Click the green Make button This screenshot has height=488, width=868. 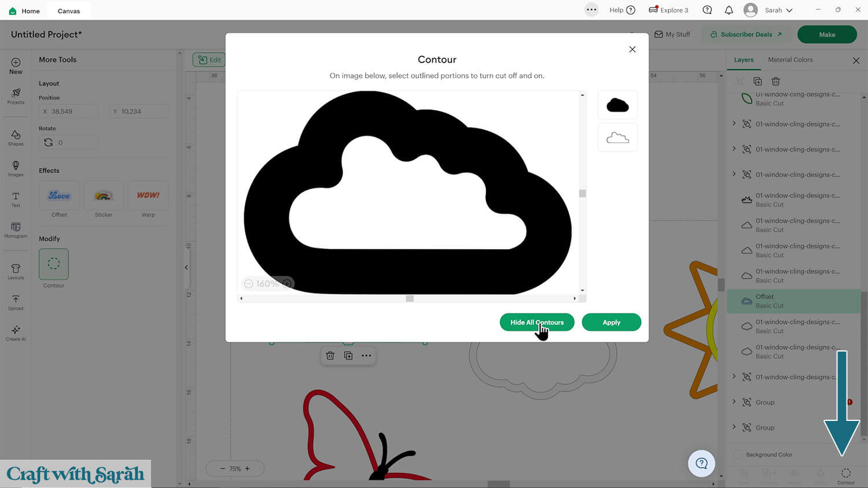point(827,34)
